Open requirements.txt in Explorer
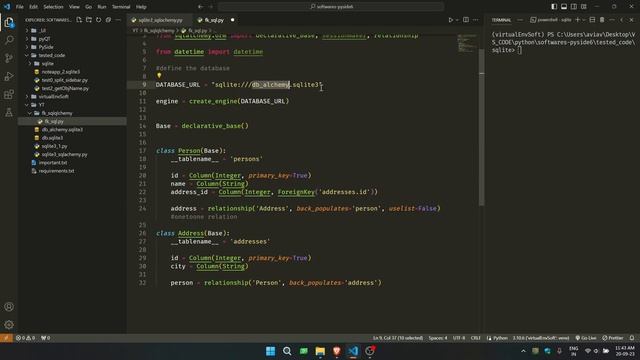The height and width of the screenshot is (360, 640). (56, 171)
